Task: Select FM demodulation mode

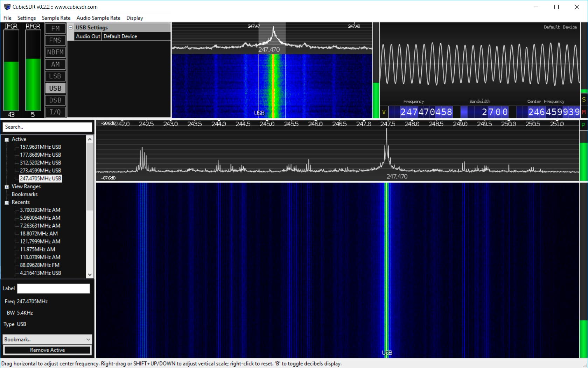Action: [x=55, y=28]
